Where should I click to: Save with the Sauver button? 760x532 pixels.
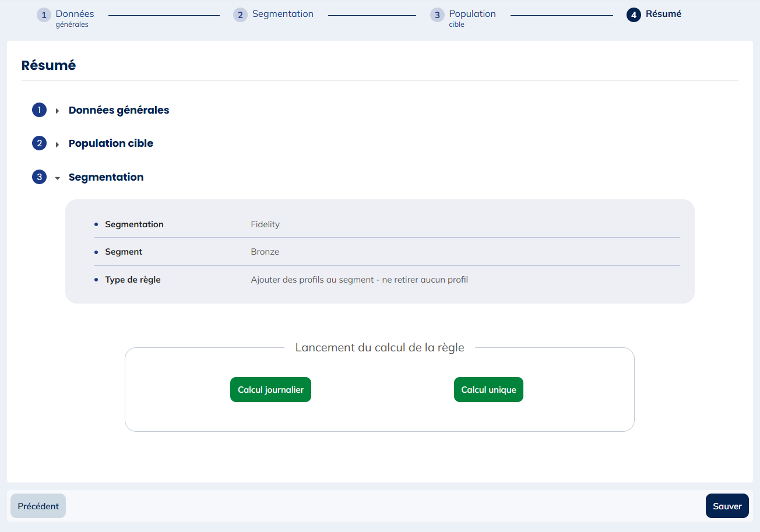(727, 506)
